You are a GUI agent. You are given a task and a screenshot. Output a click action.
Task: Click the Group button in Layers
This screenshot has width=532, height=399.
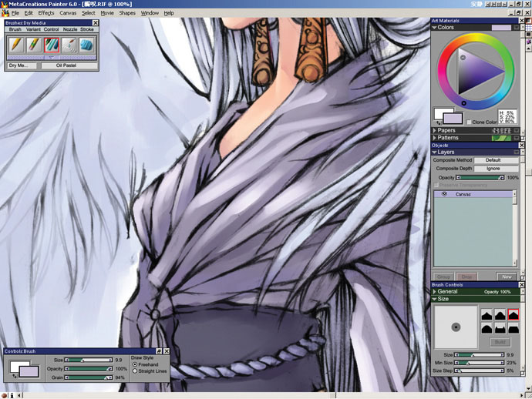(x=443, y=277)
